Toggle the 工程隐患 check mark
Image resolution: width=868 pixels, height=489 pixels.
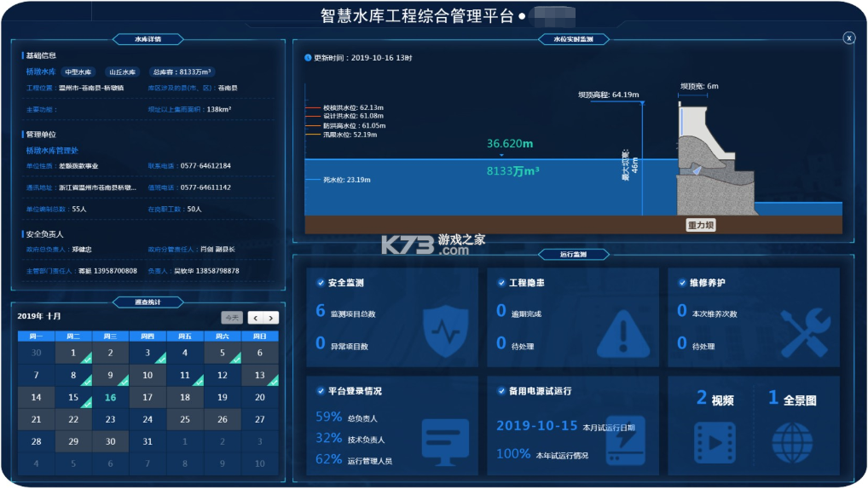(501, 283)
